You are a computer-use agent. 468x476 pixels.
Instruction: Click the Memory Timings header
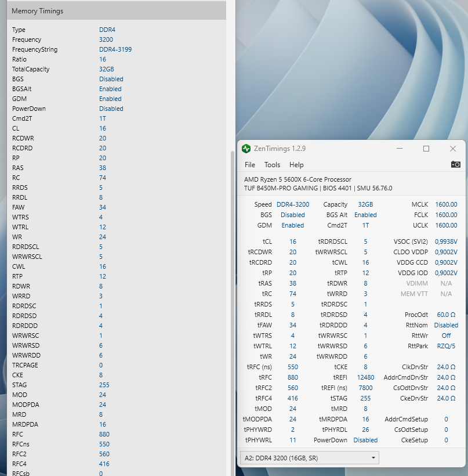click(x=117, y=11)
